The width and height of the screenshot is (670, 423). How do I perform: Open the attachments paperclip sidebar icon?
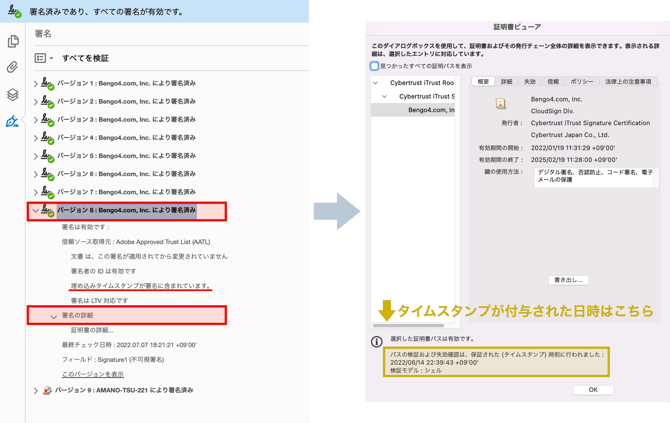(x=12, y=67)
